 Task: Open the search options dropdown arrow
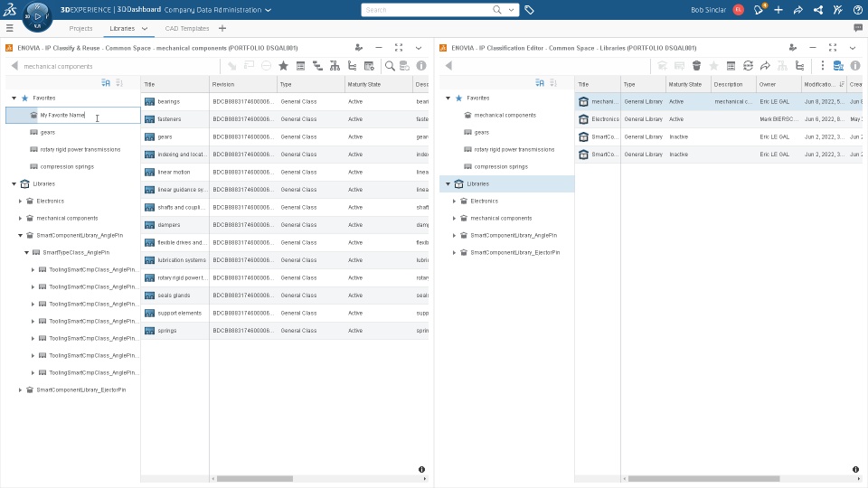pos(511,10)
